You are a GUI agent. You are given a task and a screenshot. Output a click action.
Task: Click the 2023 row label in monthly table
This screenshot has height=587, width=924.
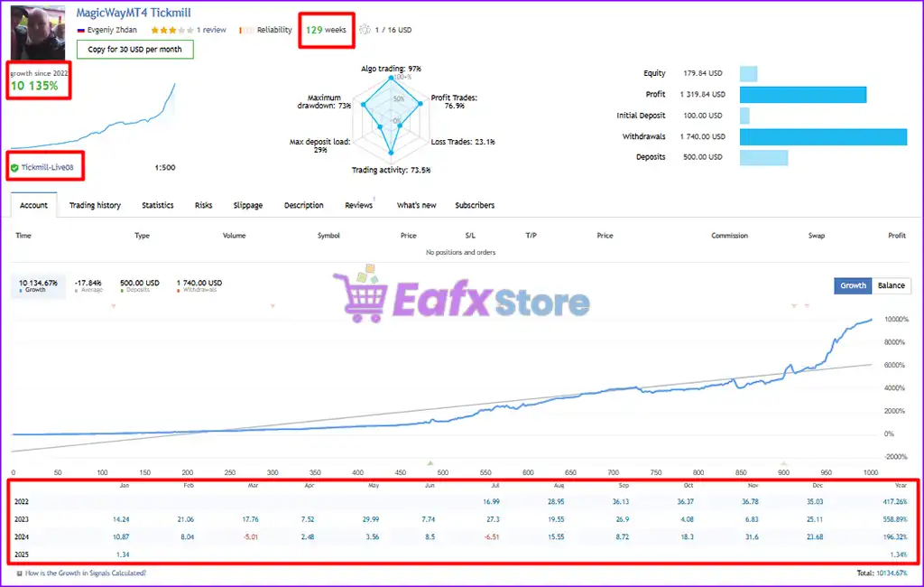tap(22, 520)
